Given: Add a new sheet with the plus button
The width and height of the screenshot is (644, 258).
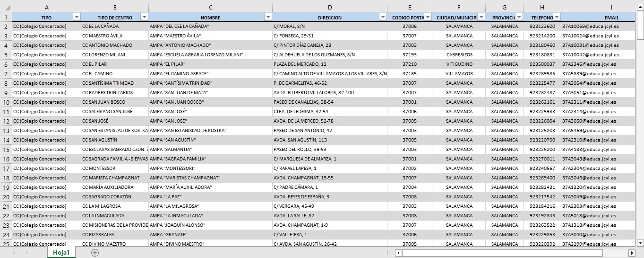Looking at the screenshot, I should click(x=95, y=253).
